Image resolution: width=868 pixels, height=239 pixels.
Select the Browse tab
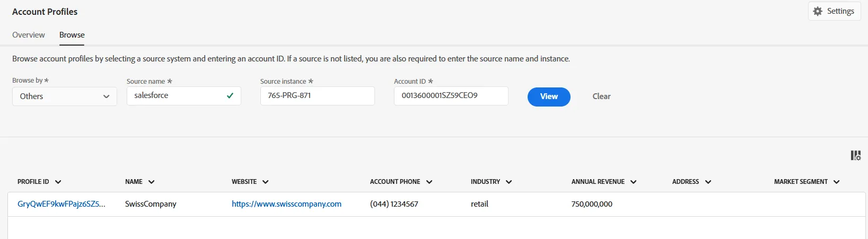[72, 35]
